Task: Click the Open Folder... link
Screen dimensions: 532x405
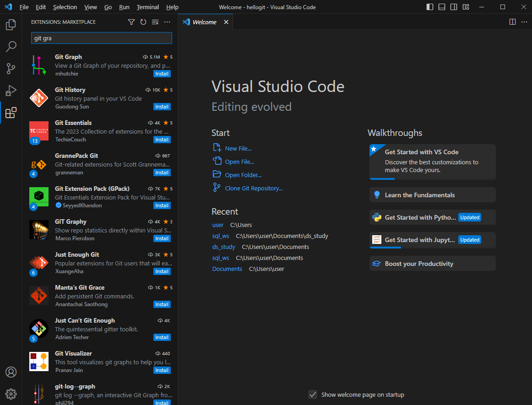Action: pos(243,175)
